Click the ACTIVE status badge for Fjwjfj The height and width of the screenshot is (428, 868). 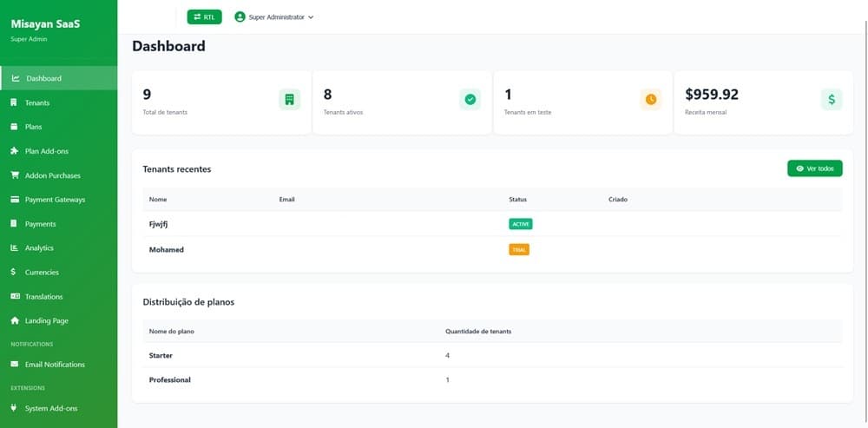[x=520, y=224]
